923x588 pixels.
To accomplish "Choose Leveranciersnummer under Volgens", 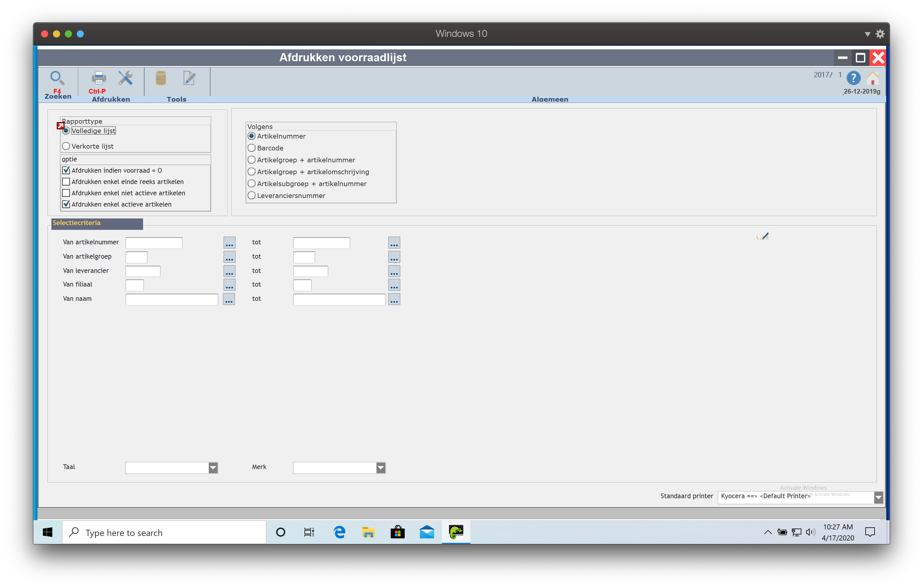I will tap(252, 196).
